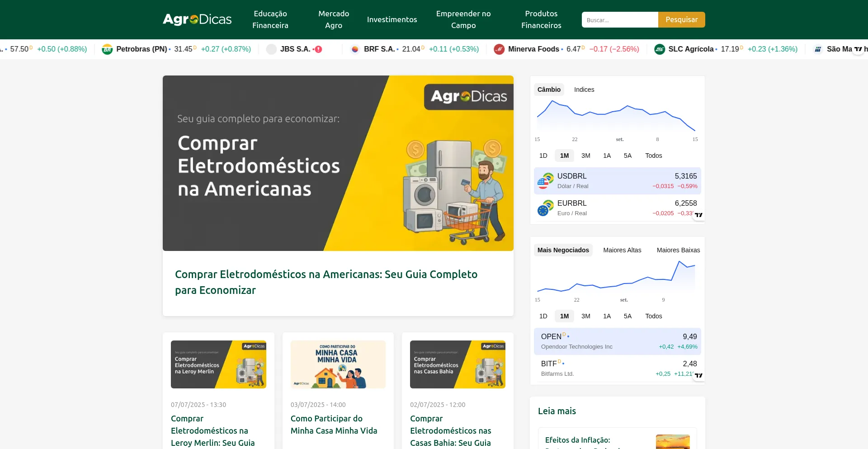Viewport: 868px width, 449px height.
Task: Set Câmbio chart range to 1M
Action: (564, 156)
